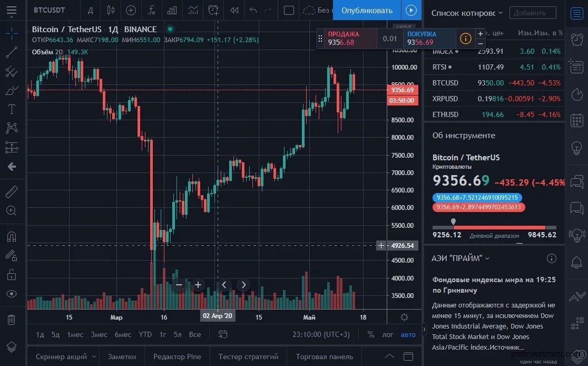The image size is (588, 366).
Task: Select the text annotation tool
Action: point(12,109)
